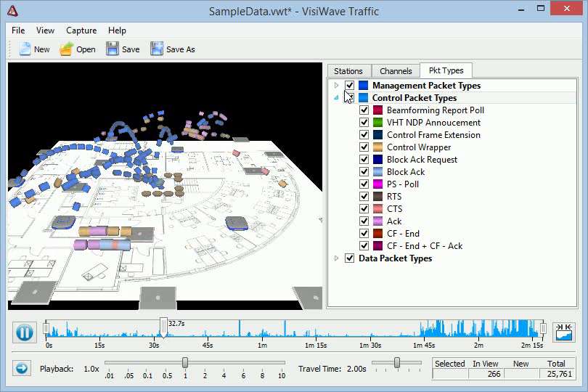The height and width of the screenshot is (392, 588).
Task: Open the Help menu
Action: point(117,30)
